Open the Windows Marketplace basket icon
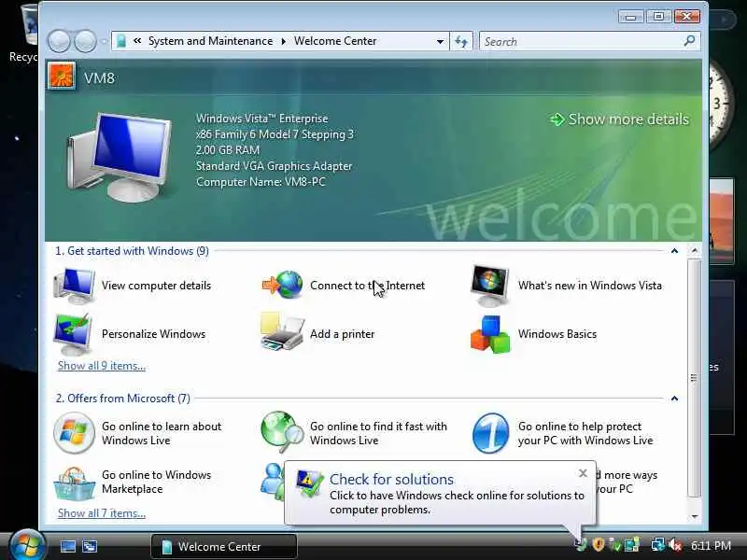The height and width of the screenshot is (560, 747). 74,483
